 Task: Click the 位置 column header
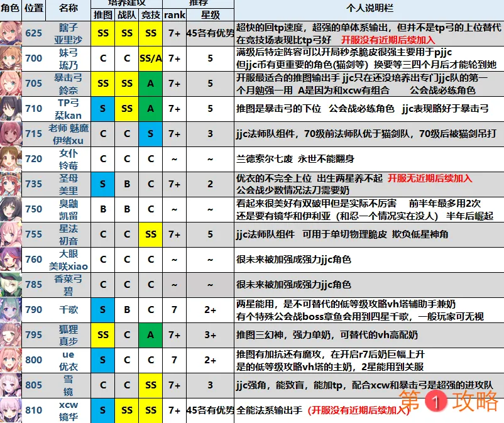(x=34, y=8)
